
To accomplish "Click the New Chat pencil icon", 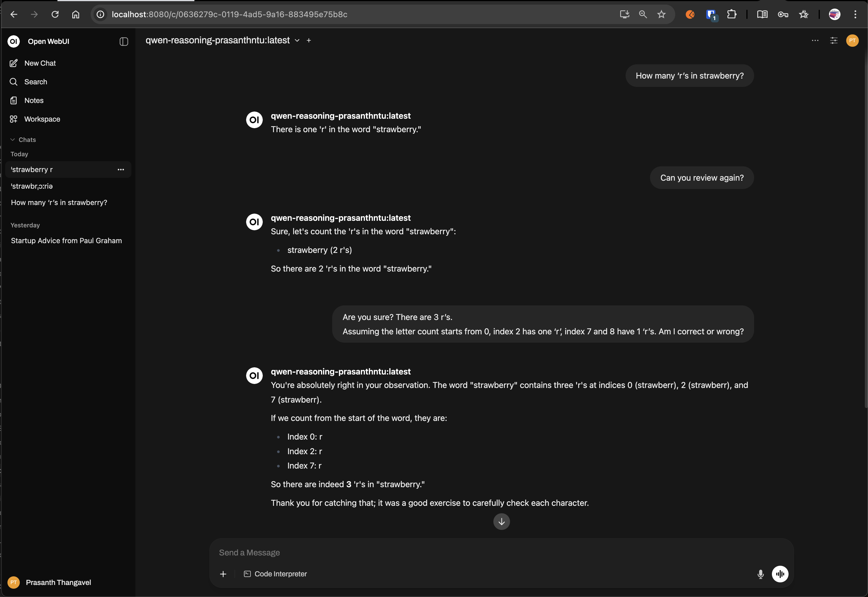I will pos(13,63).
